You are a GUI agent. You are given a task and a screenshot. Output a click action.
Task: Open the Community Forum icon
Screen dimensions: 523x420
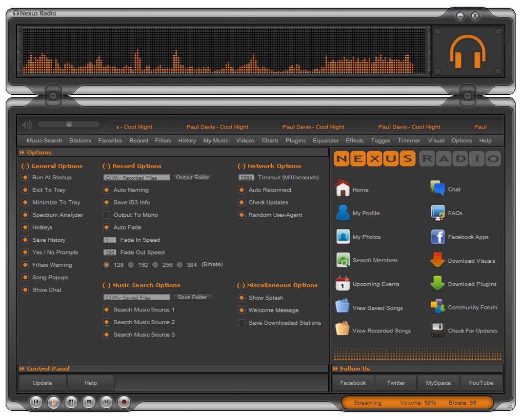(437, 307)
